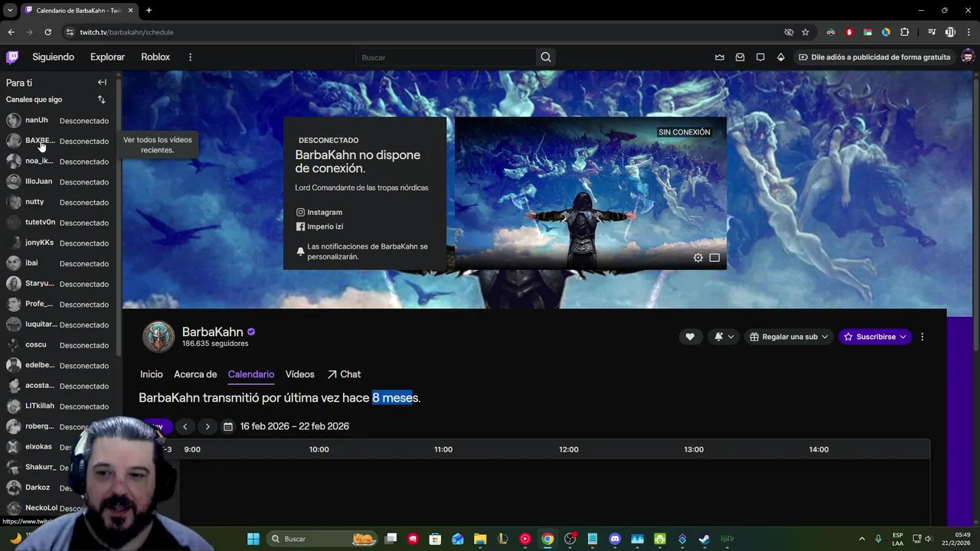Open the IlloJuan followed channel

60,181
